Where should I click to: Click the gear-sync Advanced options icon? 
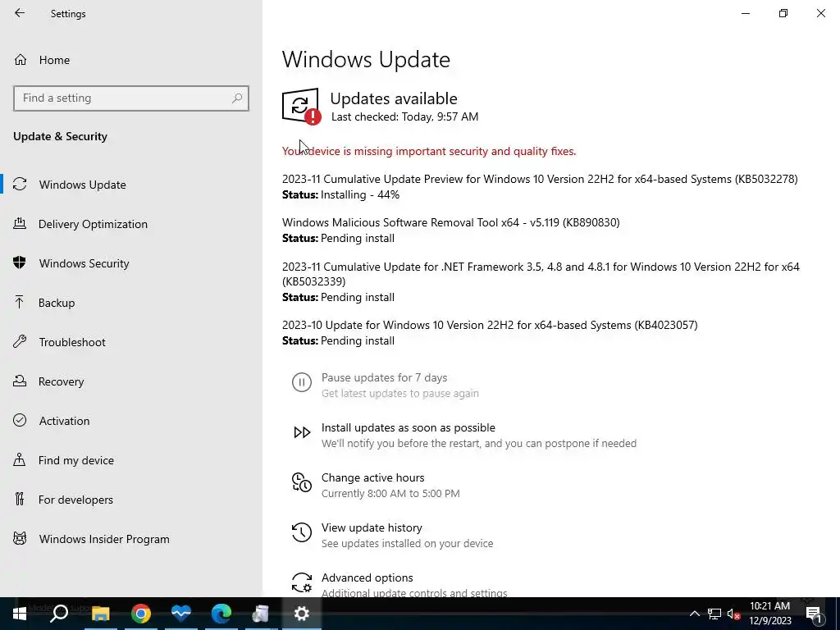coord(302,582)
